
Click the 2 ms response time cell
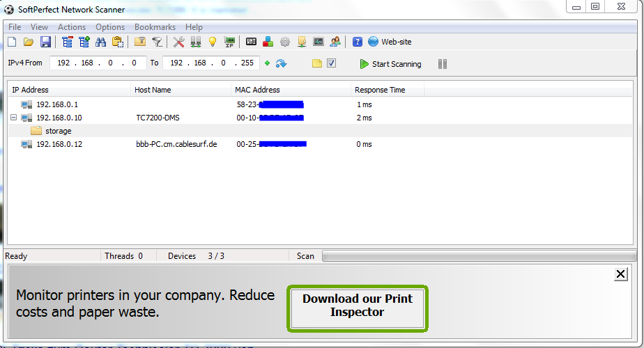365,118
